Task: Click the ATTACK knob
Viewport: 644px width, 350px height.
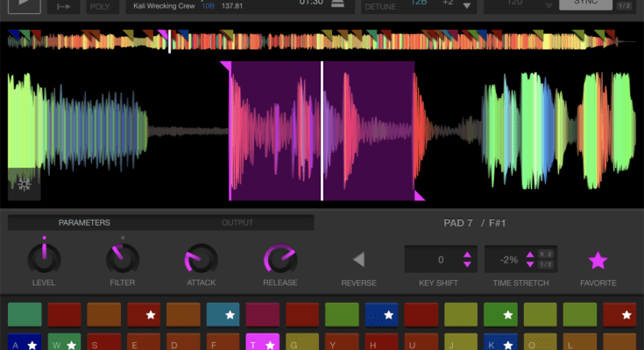Action: (x=201, y=258)
